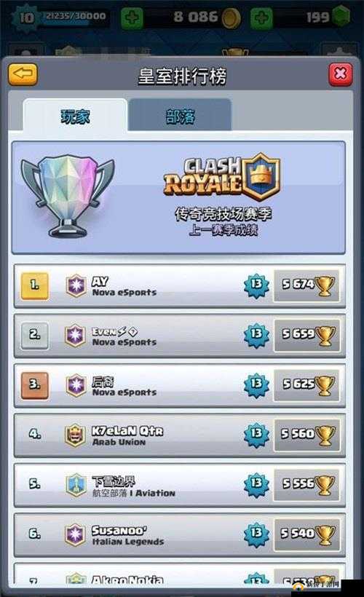
Task: Open the AkroNokia rank 7 entry
Action: pos(180,574)
